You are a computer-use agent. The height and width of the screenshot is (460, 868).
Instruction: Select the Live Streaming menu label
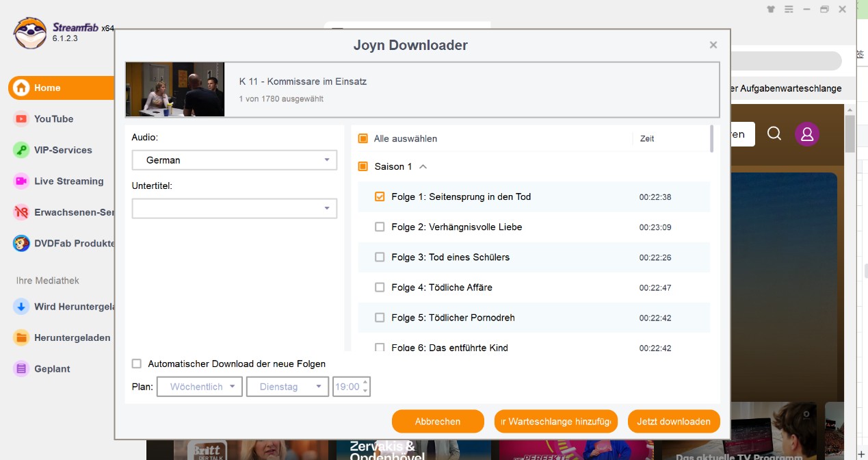[69, 181]
